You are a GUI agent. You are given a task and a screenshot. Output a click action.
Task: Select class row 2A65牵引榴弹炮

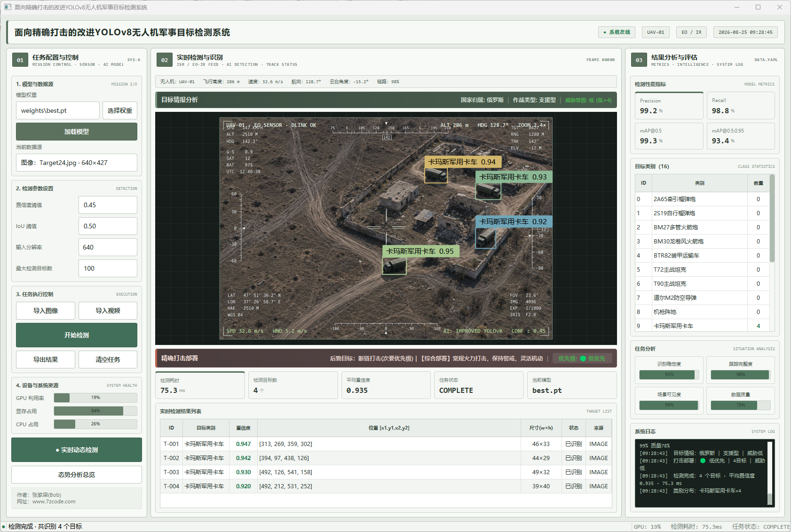pos(702,199)
